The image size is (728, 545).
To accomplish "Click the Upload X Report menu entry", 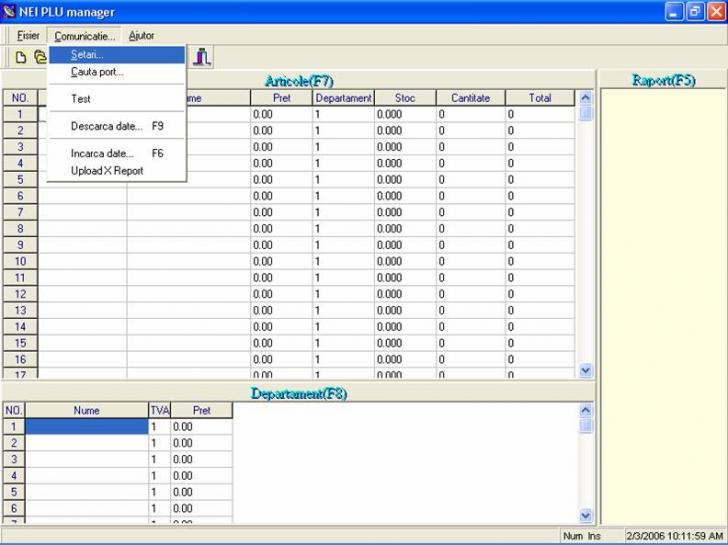I will (x=107, y=171).
